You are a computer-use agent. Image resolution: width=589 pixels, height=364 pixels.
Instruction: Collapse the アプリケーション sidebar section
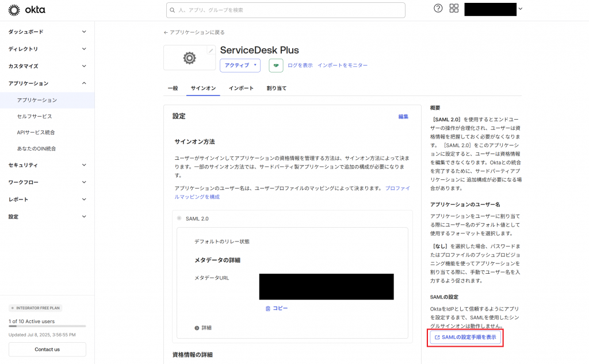(47, 83)
